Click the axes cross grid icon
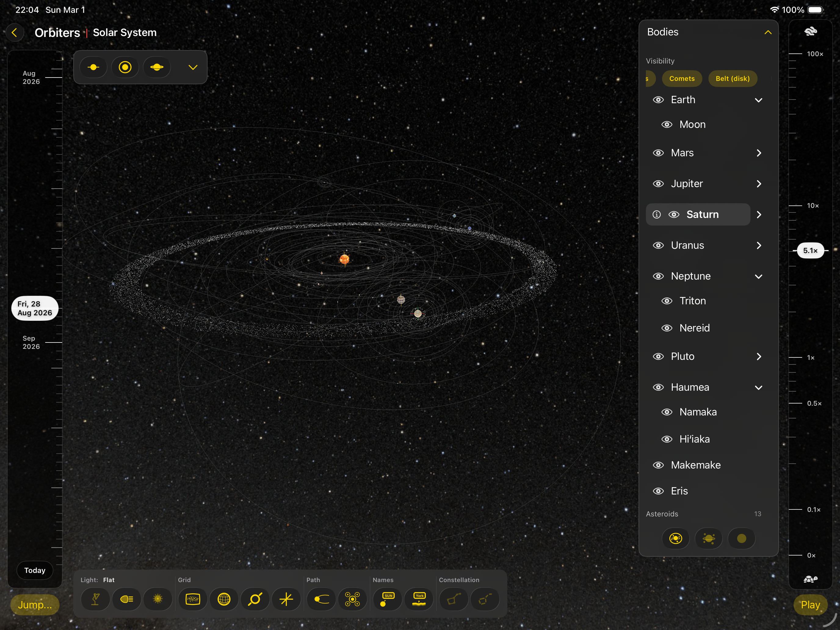The width and height of the screenshot is (840, 630). pos(287,599)
